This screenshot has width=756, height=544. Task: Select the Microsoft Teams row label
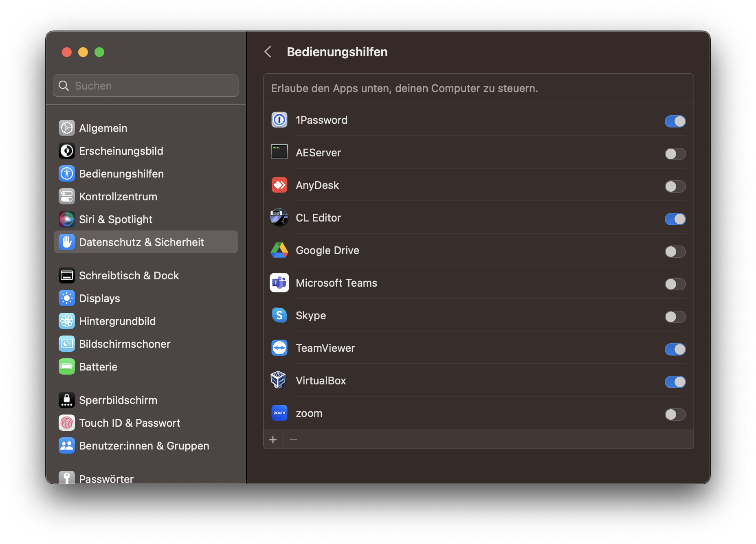coord(336,283)
